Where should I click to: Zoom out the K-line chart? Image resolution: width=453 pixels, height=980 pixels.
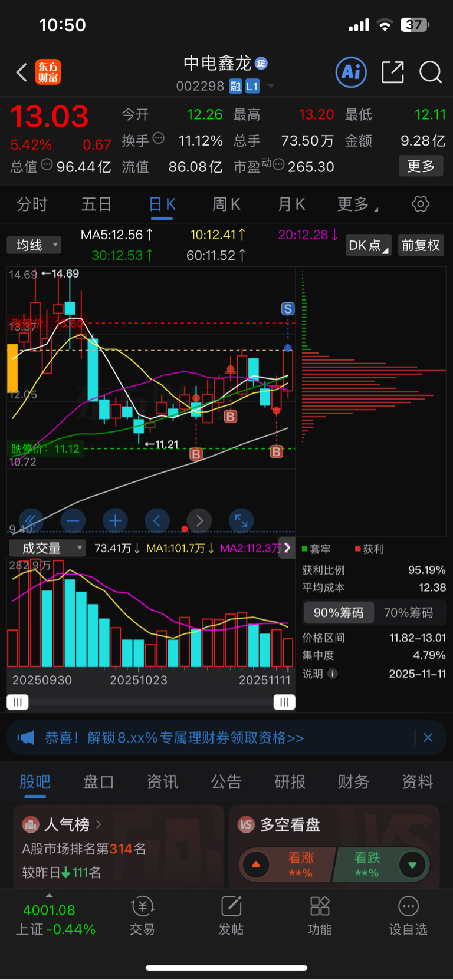tap(73, 520)
